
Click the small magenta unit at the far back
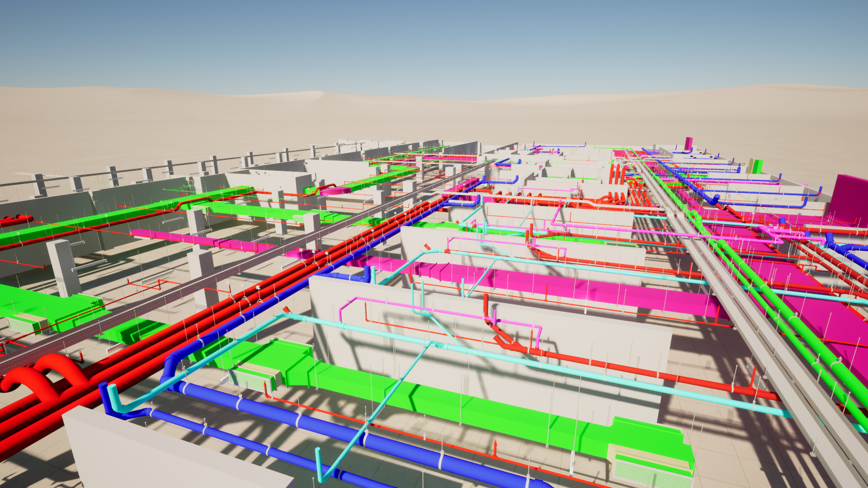688,144
